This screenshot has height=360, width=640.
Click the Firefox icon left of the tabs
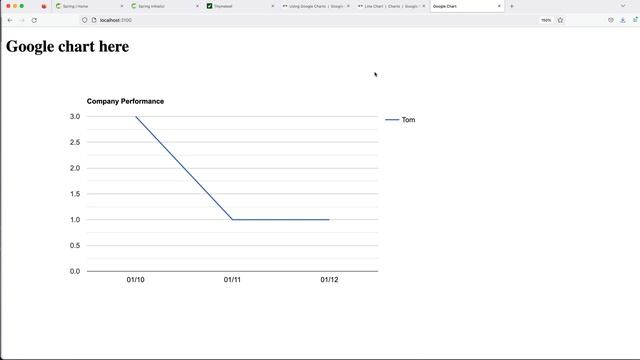click(x=44, y=6)
